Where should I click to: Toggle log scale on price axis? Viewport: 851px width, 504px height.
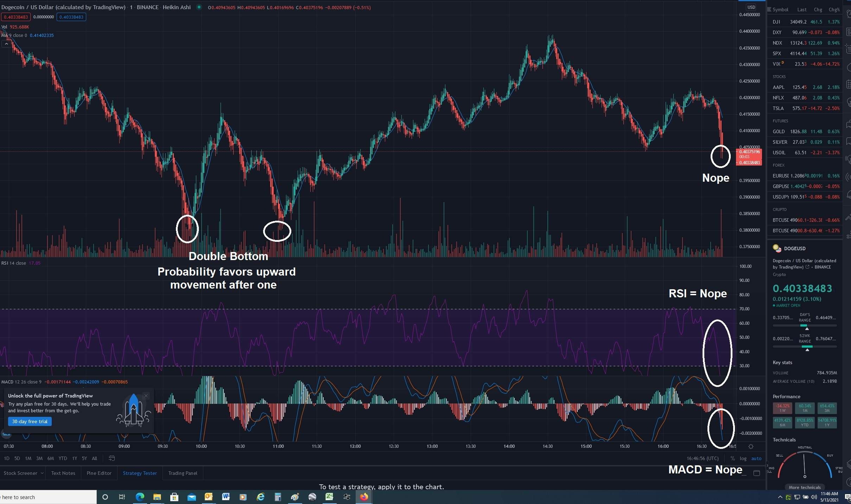[x=743, y=458]
